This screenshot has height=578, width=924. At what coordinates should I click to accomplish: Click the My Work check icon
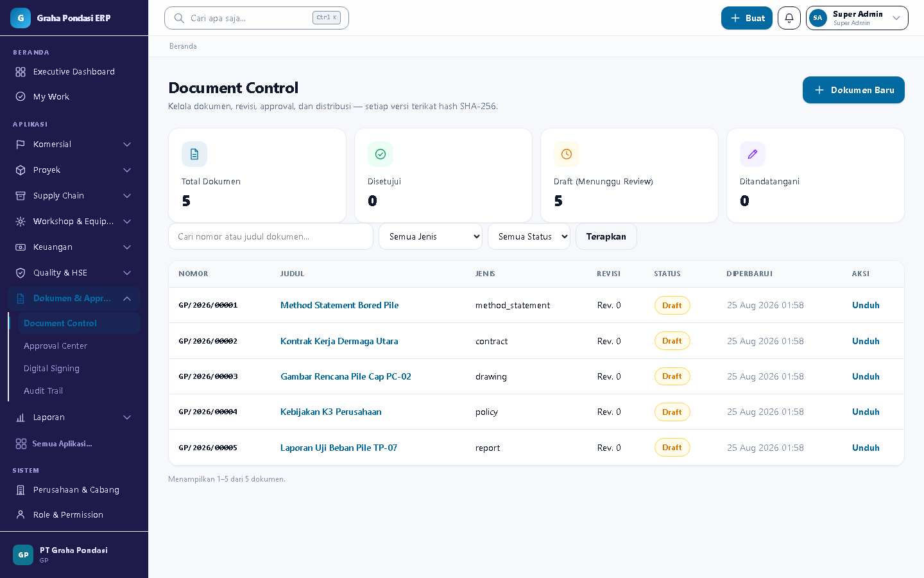point(21,96)
